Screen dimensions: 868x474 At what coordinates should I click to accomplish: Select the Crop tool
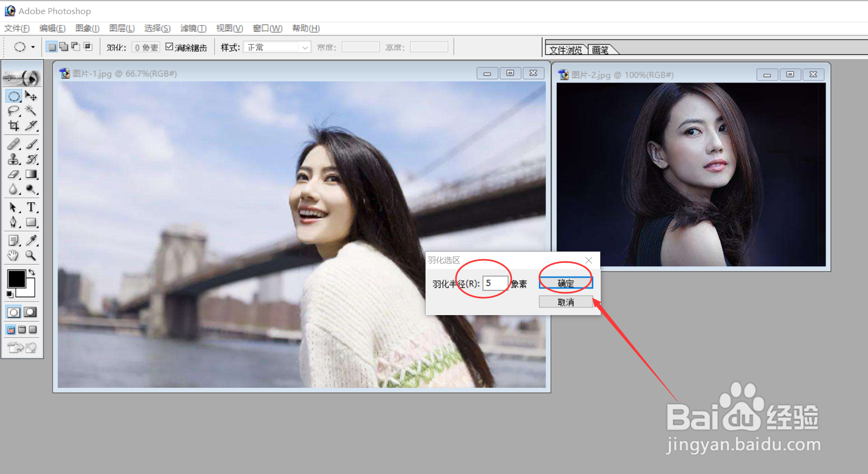tap(14, 126)
